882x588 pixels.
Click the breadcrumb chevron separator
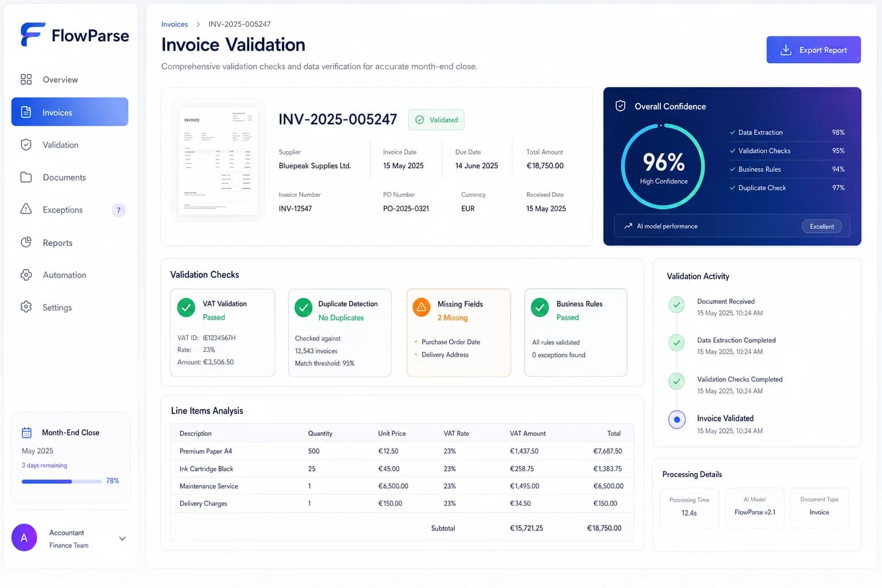(198, 24)
